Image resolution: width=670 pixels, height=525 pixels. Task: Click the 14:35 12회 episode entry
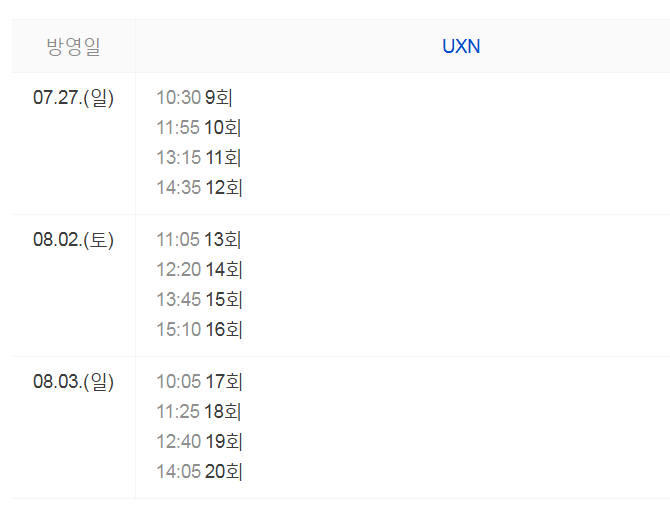pyautogui.click(x=199, y=188)
